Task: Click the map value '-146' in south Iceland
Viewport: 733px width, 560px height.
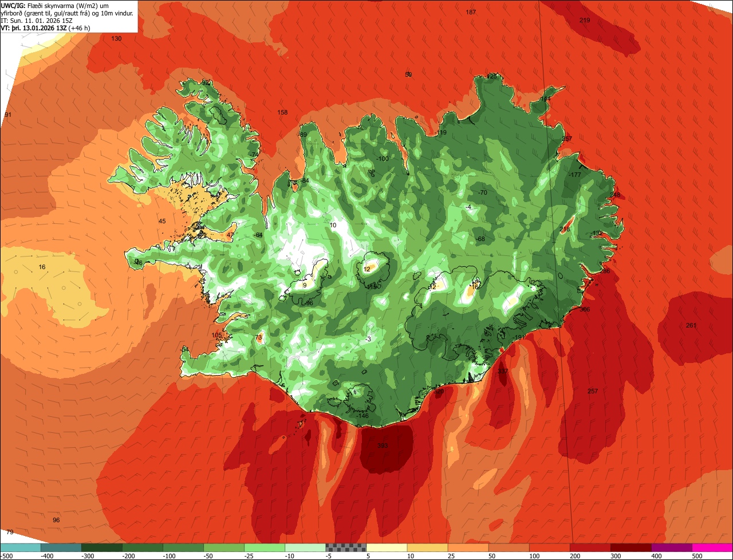Action: [362, 416]
